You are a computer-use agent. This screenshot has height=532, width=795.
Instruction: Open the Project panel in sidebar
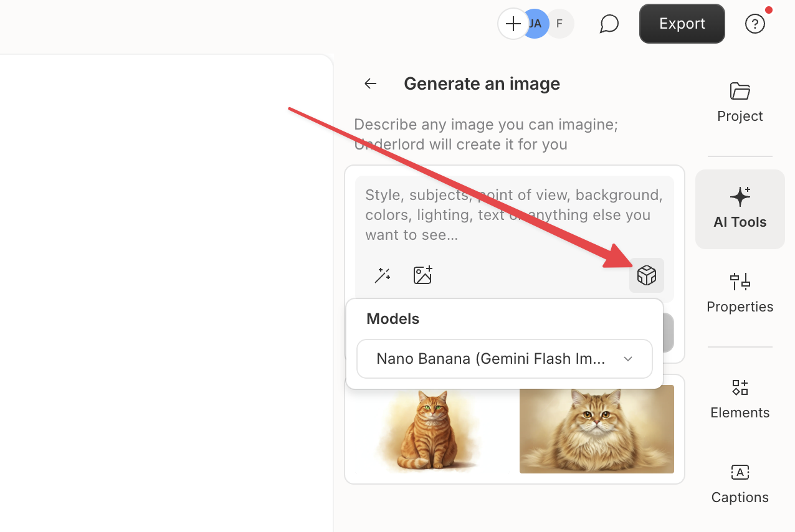740,102
